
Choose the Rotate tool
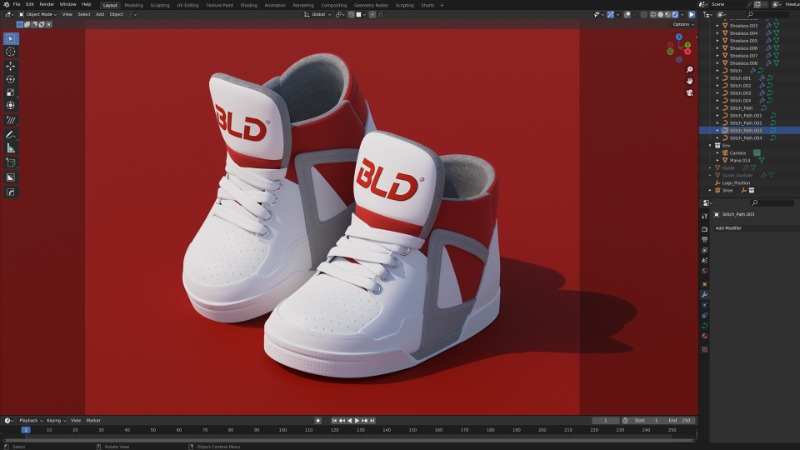(11, 79)
